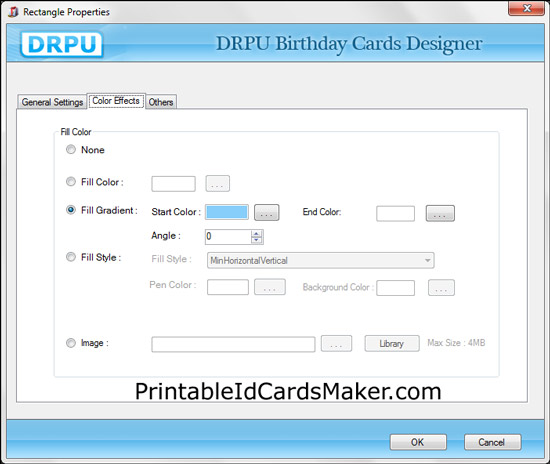Open the image Library button

(392, 344)
